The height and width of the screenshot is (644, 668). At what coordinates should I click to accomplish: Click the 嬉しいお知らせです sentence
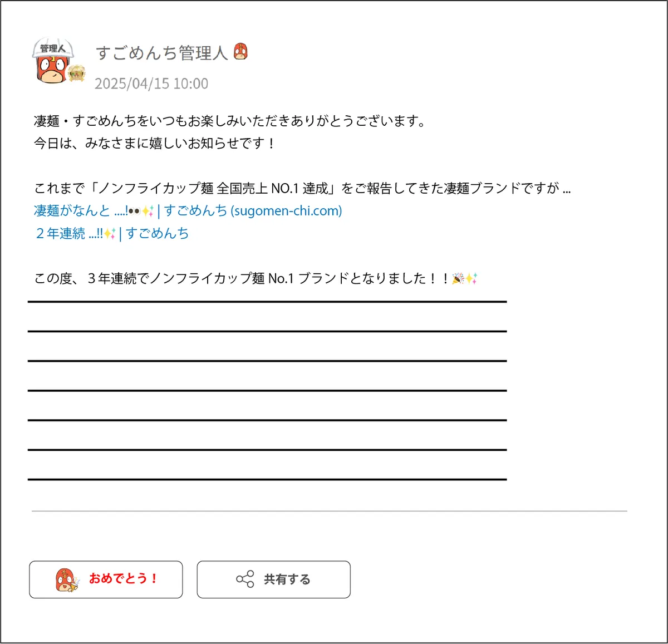154,143
